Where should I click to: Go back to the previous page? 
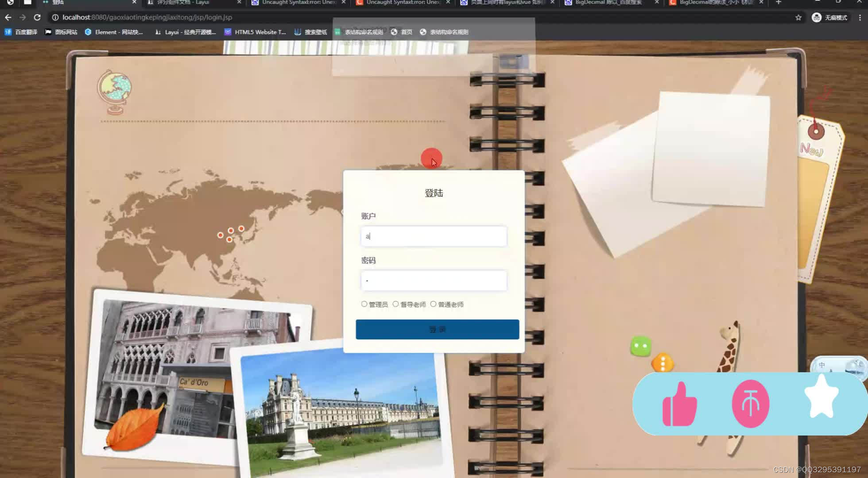pos(8,17)
